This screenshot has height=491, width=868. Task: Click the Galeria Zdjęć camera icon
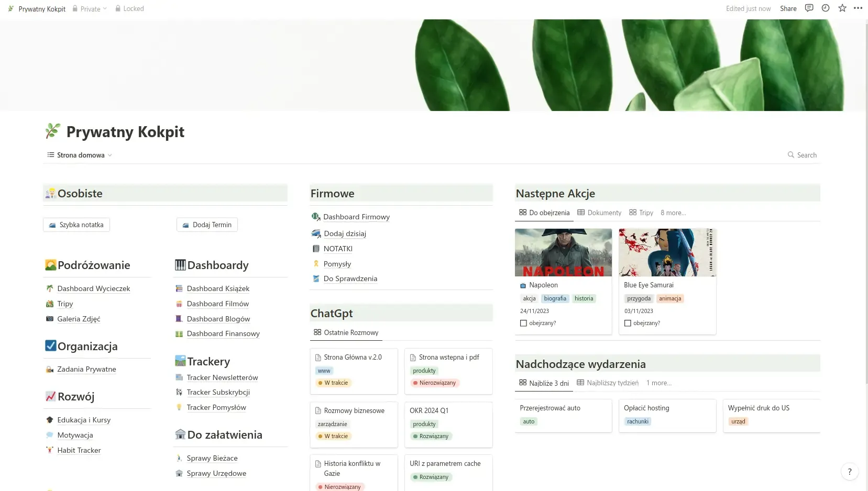pyautogui.click(x=50, y=319)
